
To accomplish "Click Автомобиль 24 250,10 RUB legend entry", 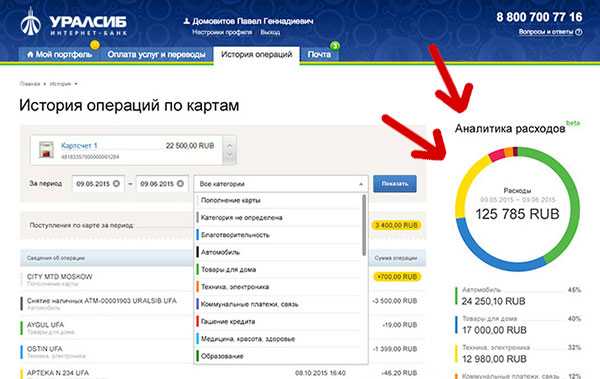I will (518, 296).
